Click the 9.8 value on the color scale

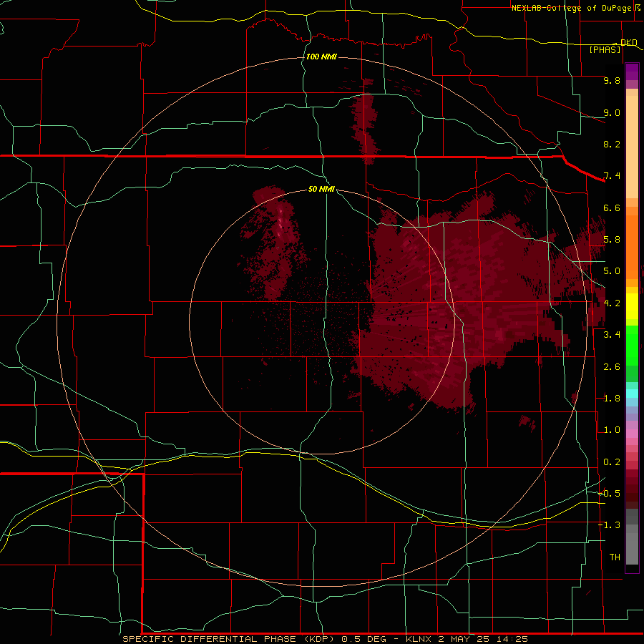(x=612, y=81)
